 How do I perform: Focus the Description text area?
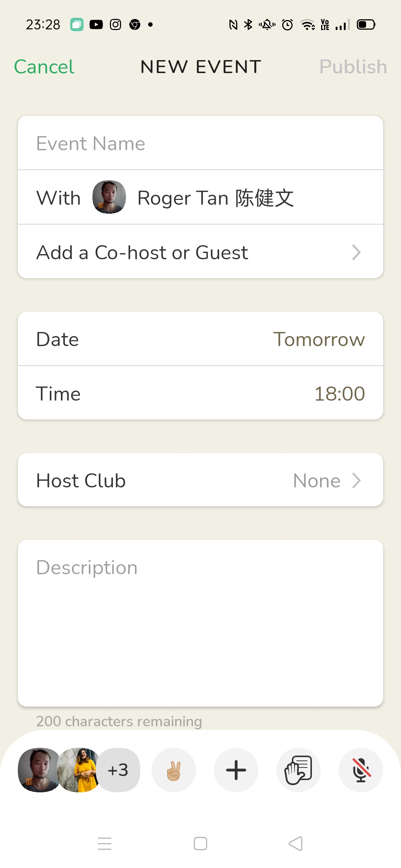coord(200,623)
